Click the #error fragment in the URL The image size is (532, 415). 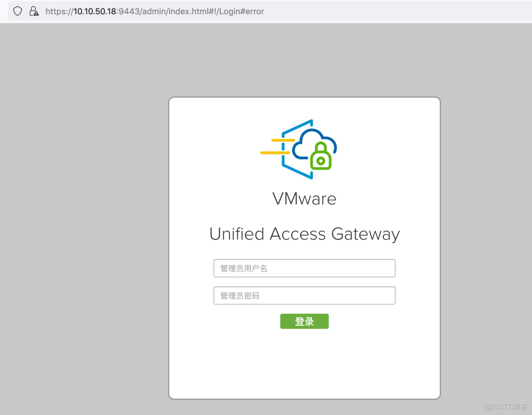251,11
